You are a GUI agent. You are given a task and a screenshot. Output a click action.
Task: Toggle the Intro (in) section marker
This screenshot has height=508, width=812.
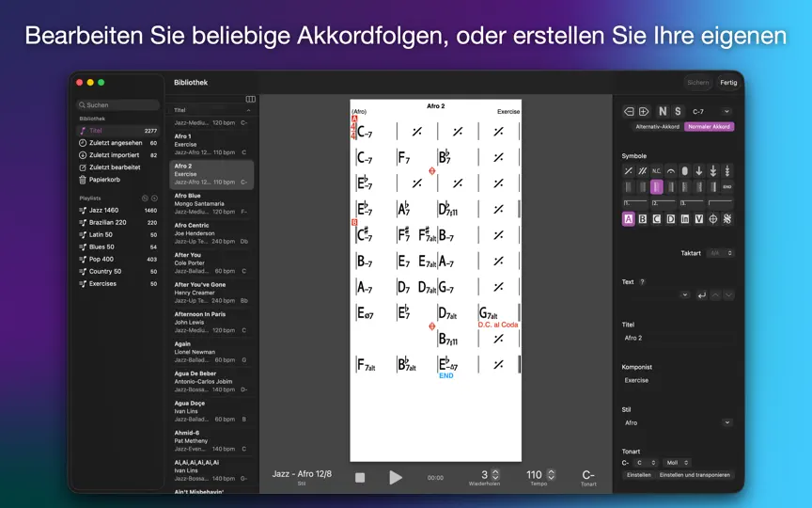[684, 219]
